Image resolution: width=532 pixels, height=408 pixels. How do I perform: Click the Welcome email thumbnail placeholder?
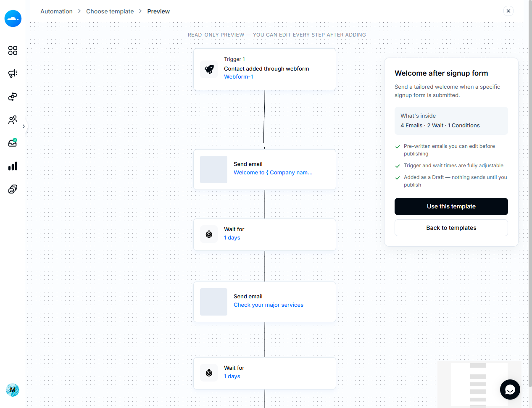213,170
